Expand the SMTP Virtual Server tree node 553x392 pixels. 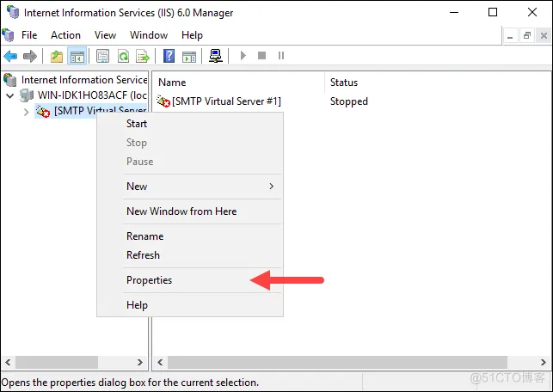[26, 111]
